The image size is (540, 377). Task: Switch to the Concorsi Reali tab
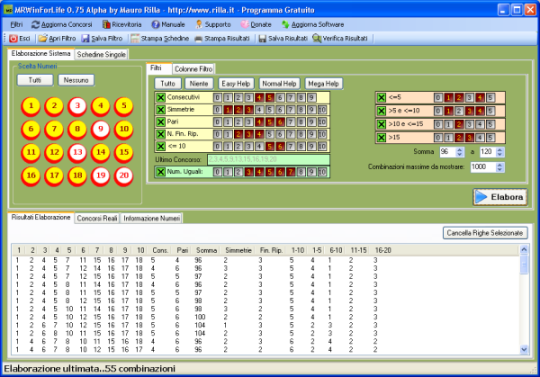click(97, 218)
